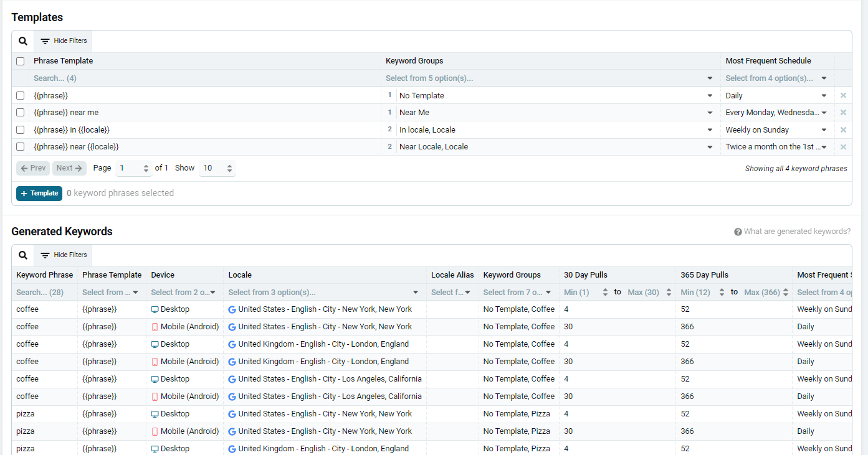Screen dimensions: 868x455
Task: Go to the Next page
Action: click(x=69, y=168)
